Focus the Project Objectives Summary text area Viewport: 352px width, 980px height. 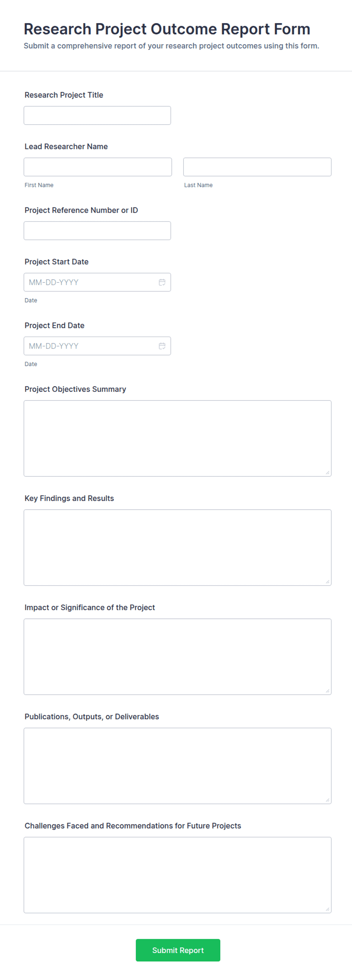click(178, 438)
